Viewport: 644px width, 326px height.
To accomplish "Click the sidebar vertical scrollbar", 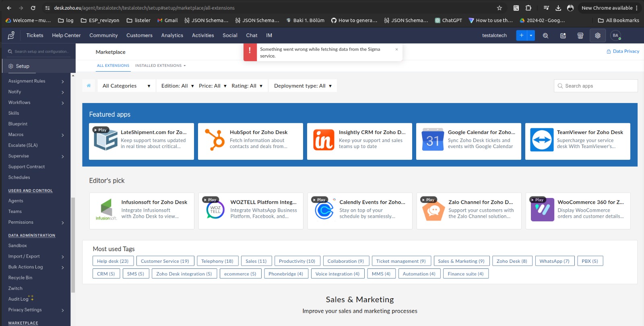I will (73, 246).
